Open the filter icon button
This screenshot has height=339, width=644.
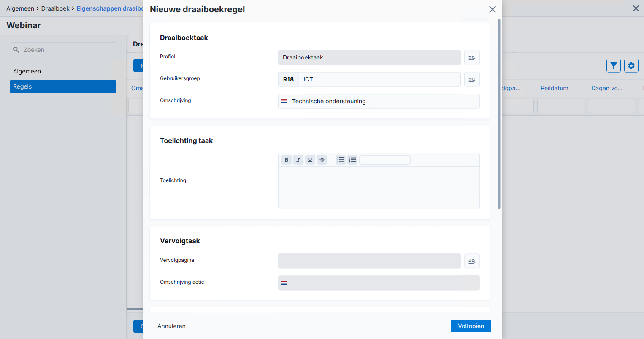tap(614, 65)
